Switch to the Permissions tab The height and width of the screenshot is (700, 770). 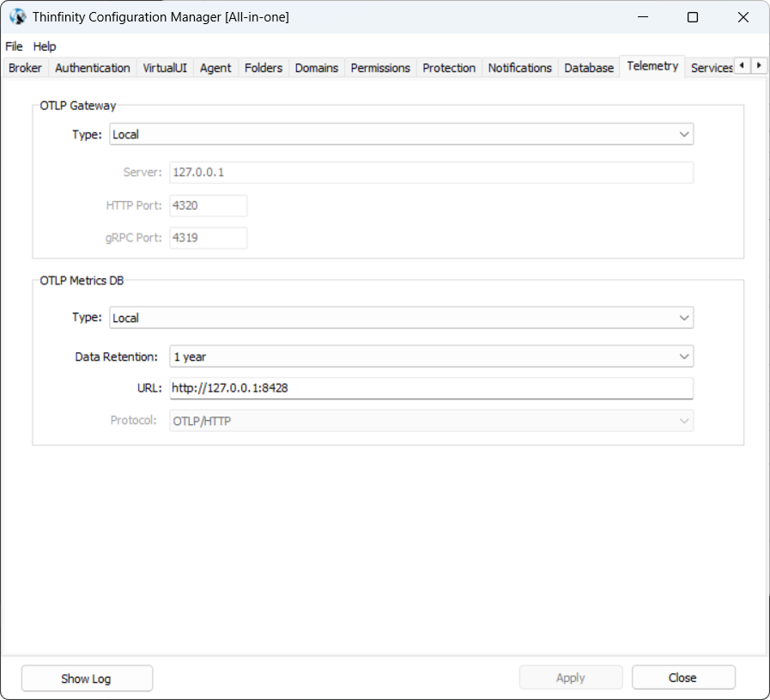click(x=380, y=68)
